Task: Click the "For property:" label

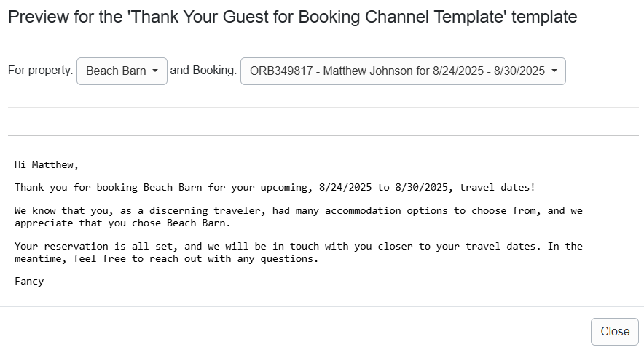Action: pos(41,71)
